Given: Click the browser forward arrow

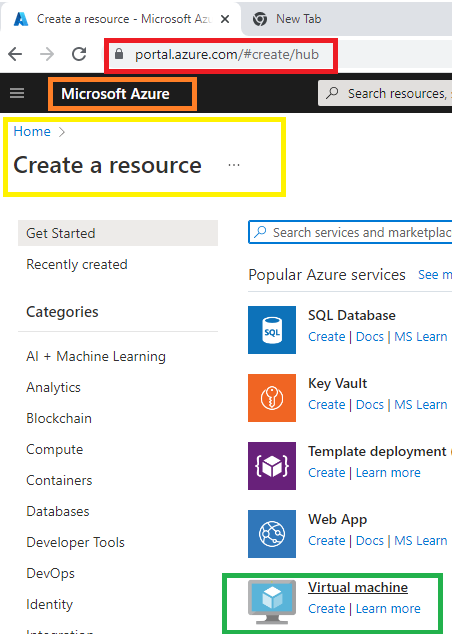Looking at the screenshot, I should 47,54.
